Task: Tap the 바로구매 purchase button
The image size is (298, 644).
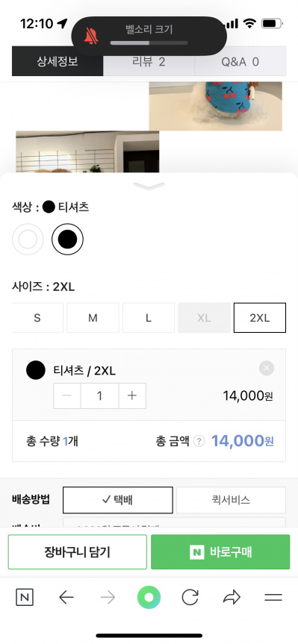Action: pos(220,552)
